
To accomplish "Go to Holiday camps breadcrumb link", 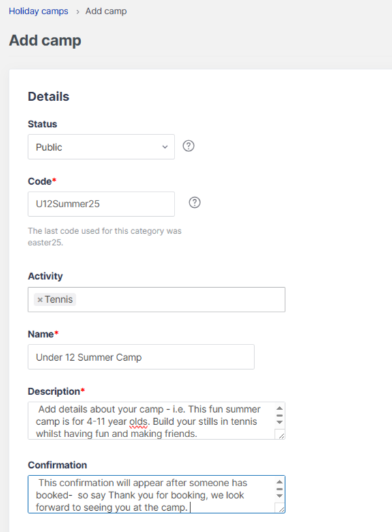I will [x=39, y=11].
